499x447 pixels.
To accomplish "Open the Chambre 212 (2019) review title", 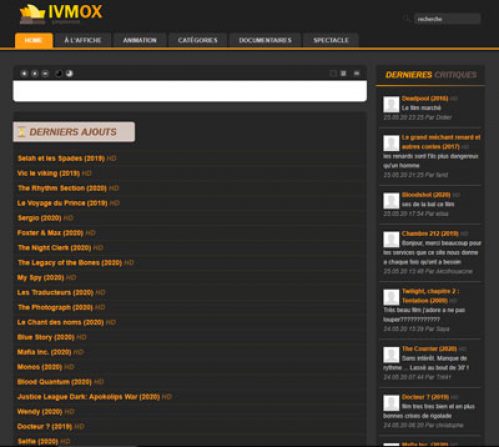I will click(x=430, y=233).
